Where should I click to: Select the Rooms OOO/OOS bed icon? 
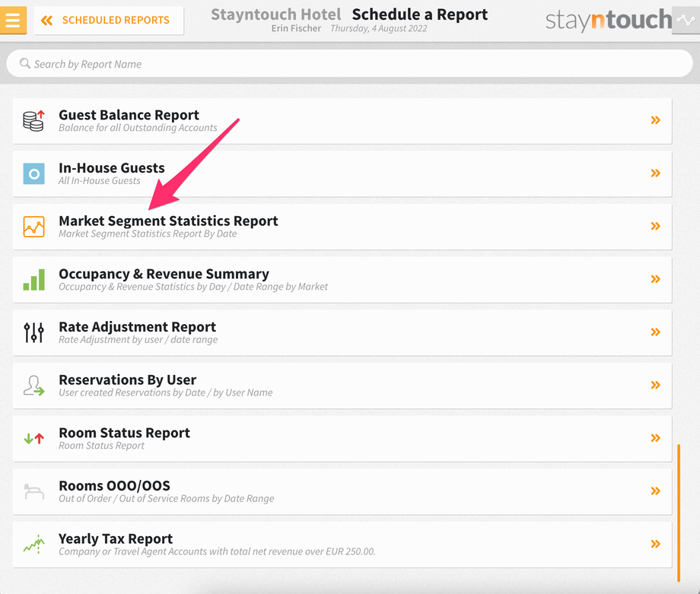tap(34, 491)
